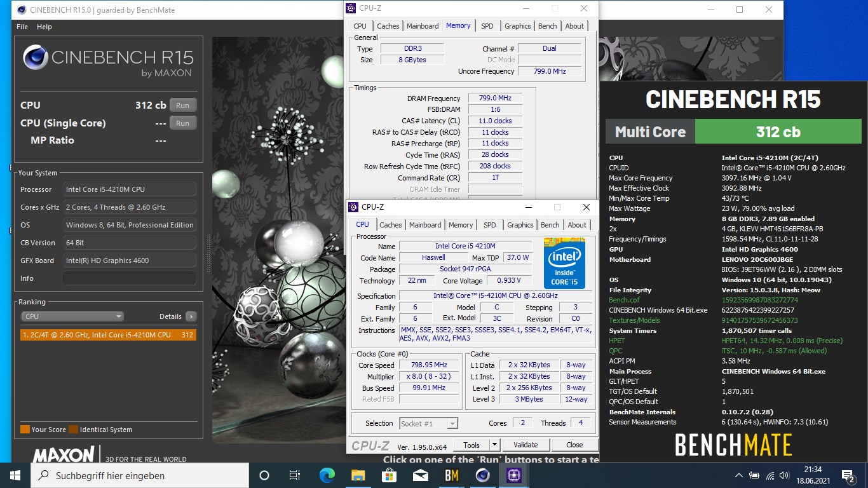Open the CPU ranking dropdown

pos(73,316)
